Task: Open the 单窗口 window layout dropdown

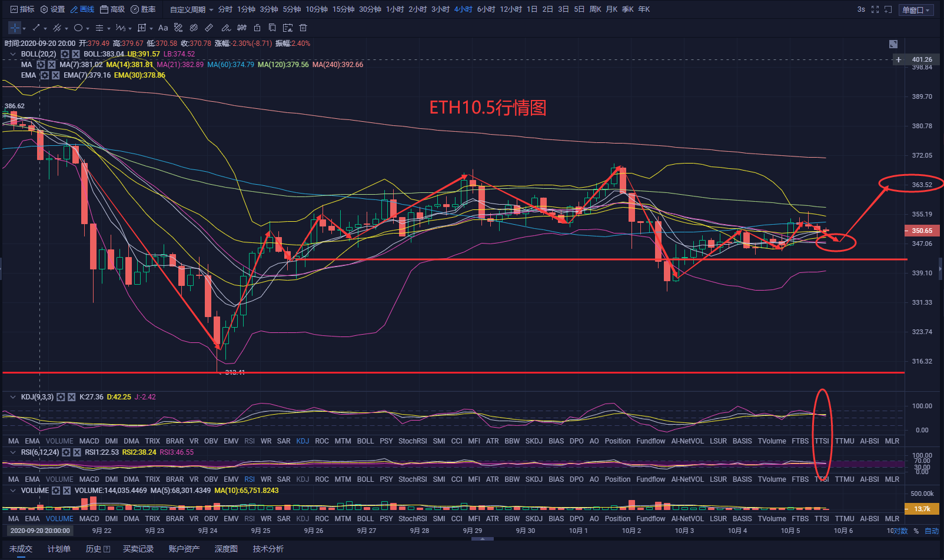Action: (x=916, y=9)
